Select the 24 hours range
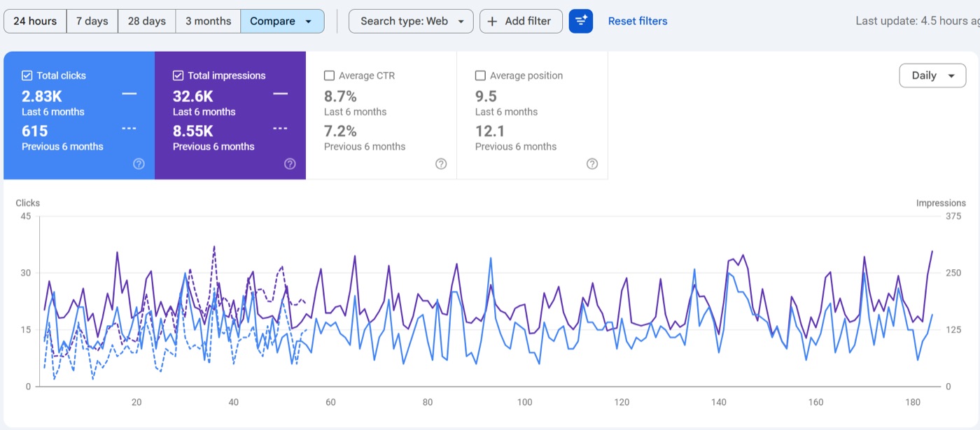Viewport: 980px width, 430px height. click(x=35, y=21)
